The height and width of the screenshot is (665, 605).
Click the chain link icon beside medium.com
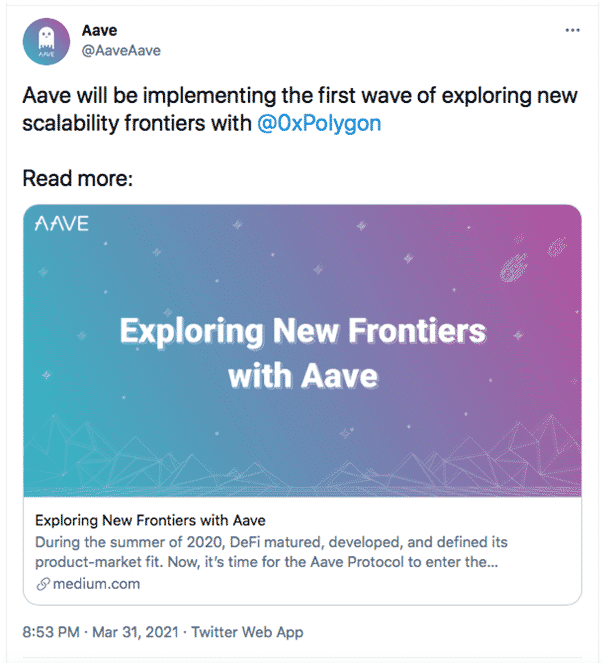[x=41, y=583]
